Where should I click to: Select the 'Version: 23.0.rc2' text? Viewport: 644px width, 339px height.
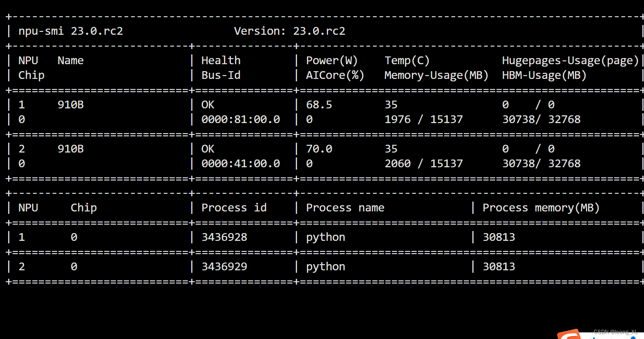(x=290, y=31)
